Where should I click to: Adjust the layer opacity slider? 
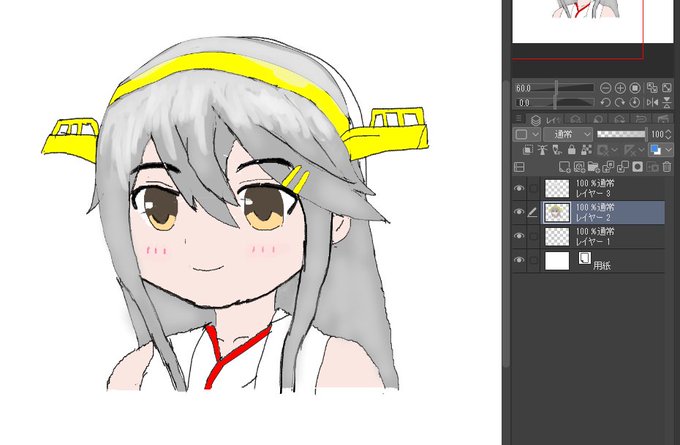(621, 134)
